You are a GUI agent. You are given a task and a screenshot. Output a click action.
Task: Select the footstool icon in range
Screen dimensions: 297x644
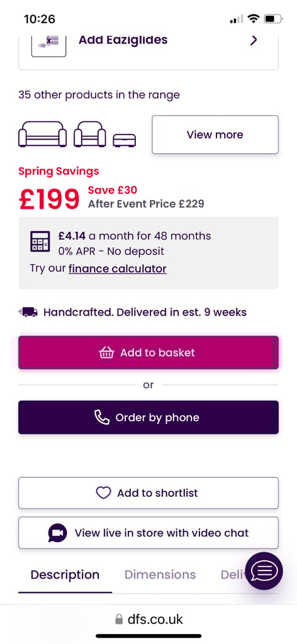pos(124,140)
